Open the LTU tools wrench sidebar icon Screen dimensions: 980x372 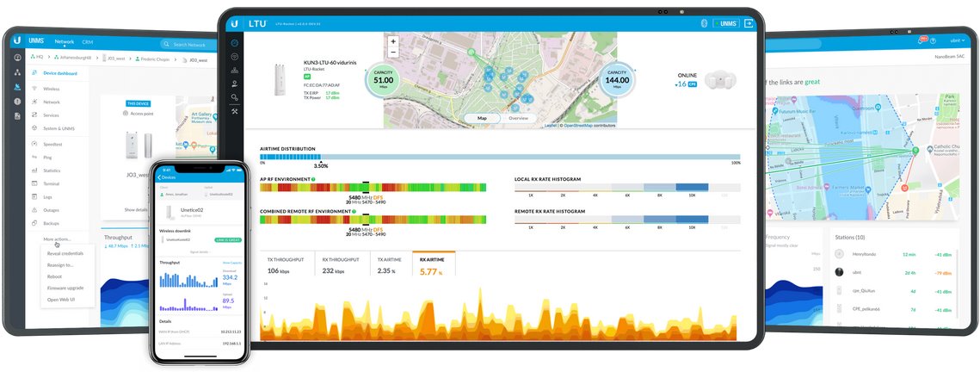click(x=234, y=111)
